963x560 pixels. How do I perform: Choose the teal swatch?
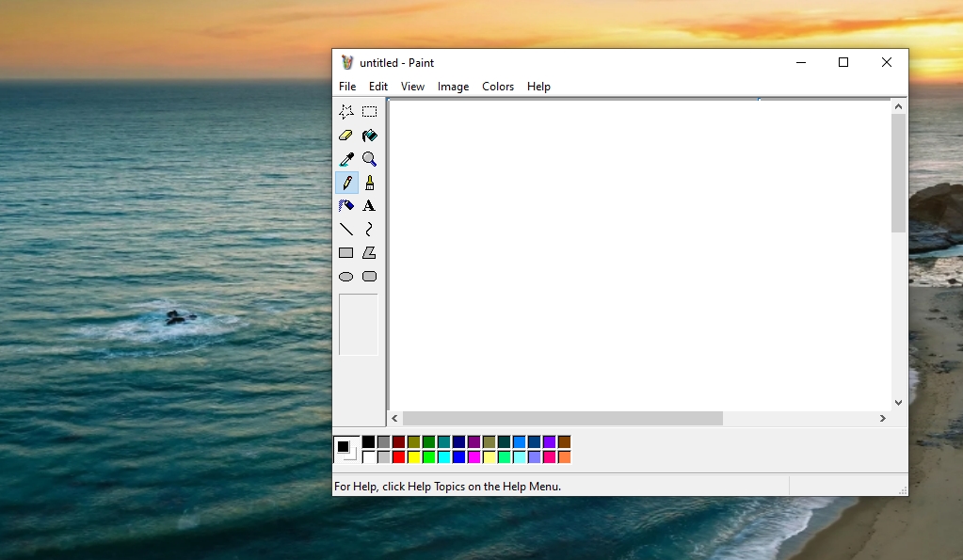tap(444, 442)
